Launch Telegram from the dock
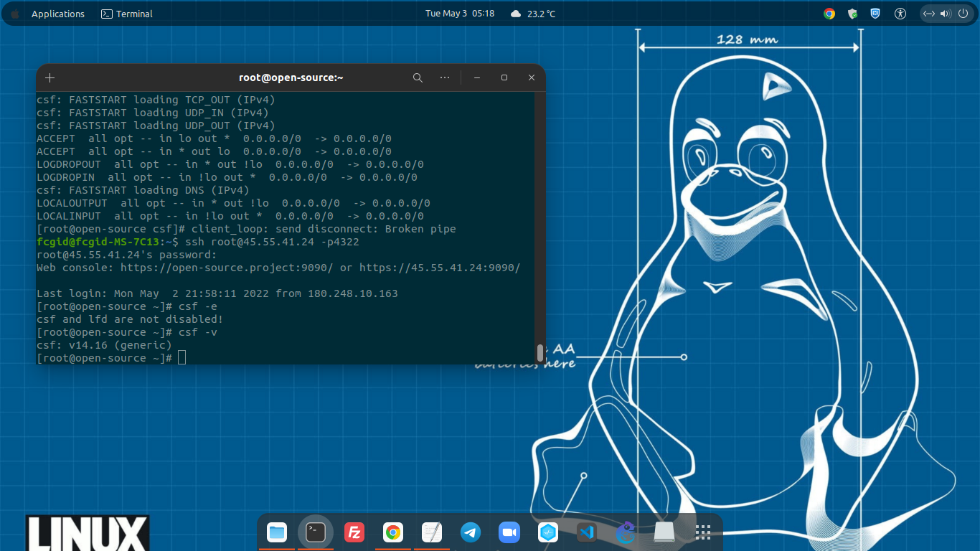The width and height of the screenshot is (980, 551). point(471,532)
